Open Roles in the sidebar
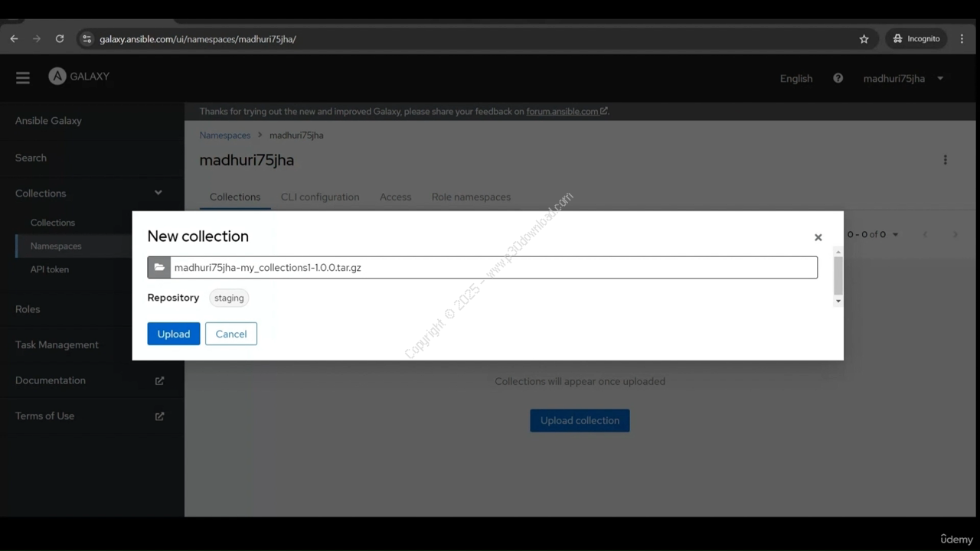This screenshot has height=551, width=980. tap(28, 309)
